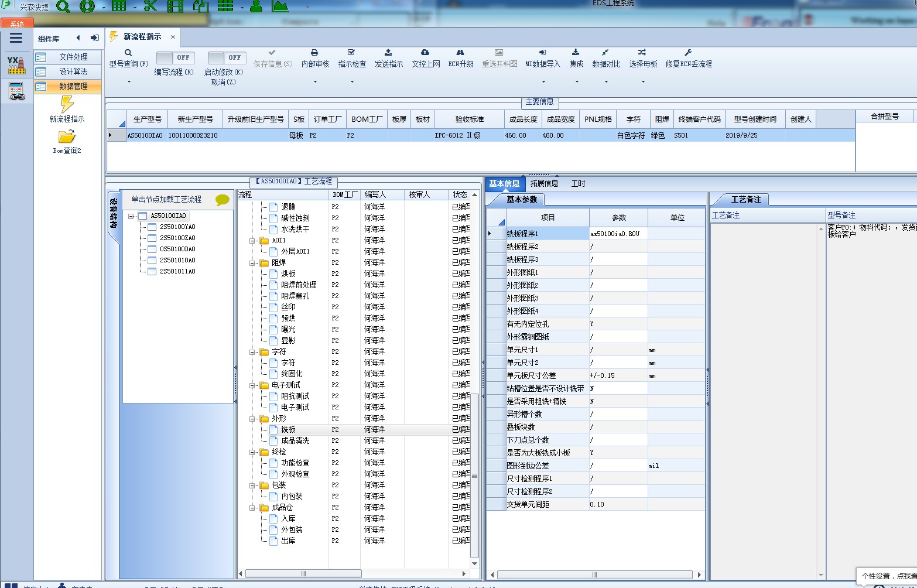Click the green lifebuoy icon in the title bar
Screen dimensions: 917x588
pos(87,6)
